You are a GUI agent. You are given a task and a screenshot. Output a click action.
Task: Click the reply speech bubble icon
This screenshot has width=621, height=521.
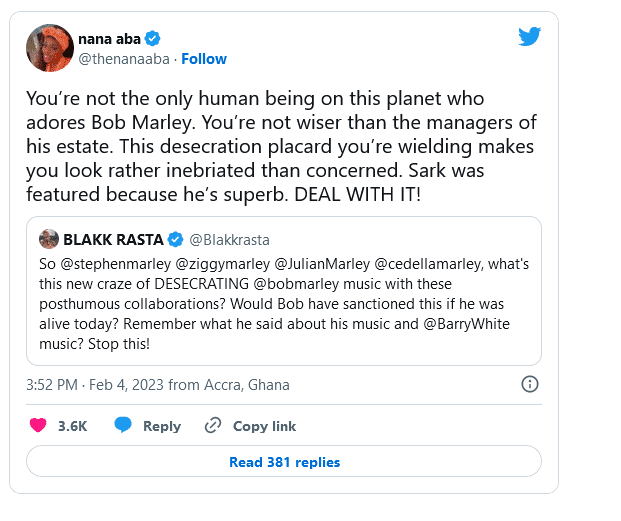[x=123, y=426]
